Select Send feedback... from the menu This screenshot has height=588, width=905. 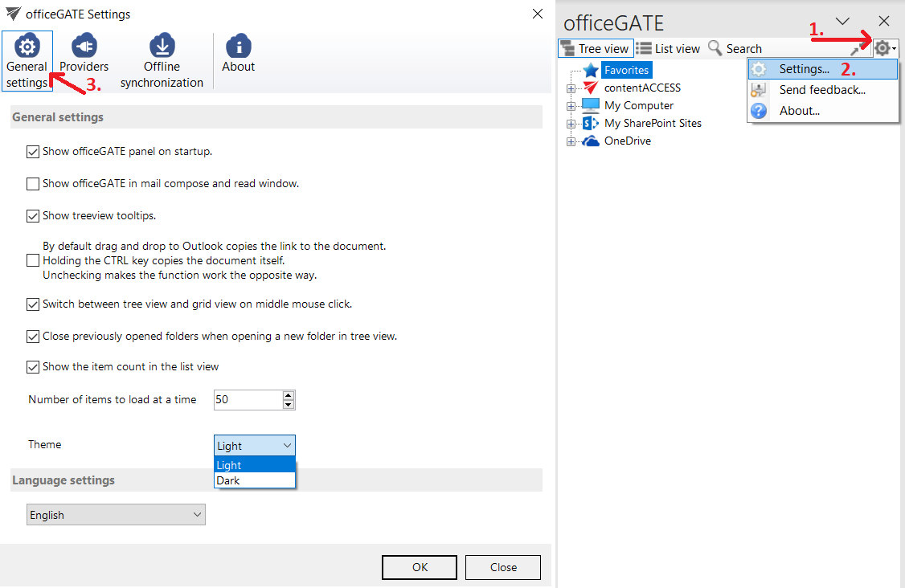click(821, 90)
